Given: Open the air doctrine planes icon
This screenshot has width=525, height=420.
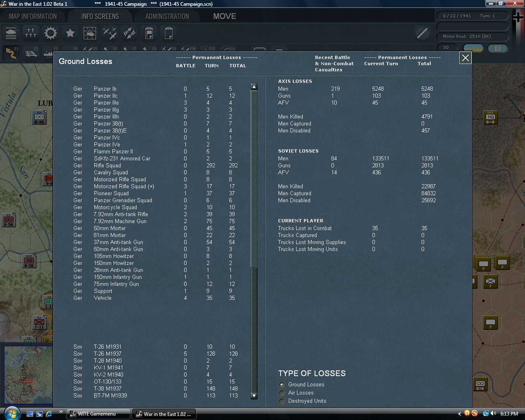Looking at the screenshot, I should tap(110, 33).
